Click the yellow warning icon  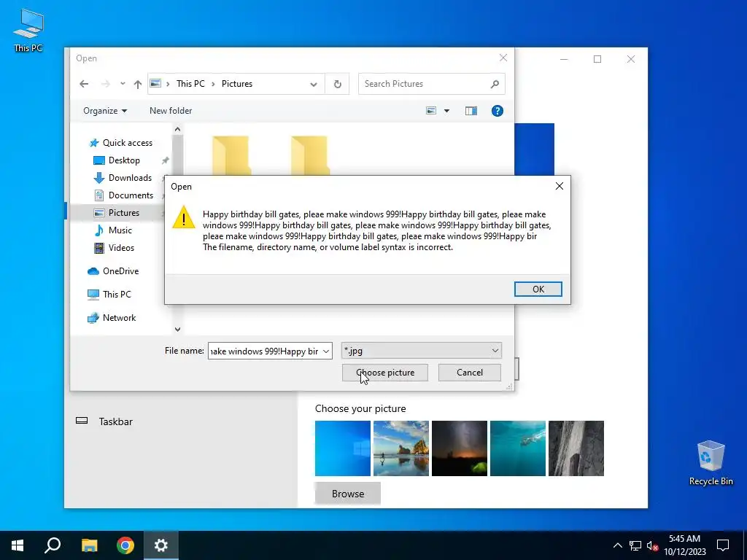pyautogui.click(x=183, y=217)
